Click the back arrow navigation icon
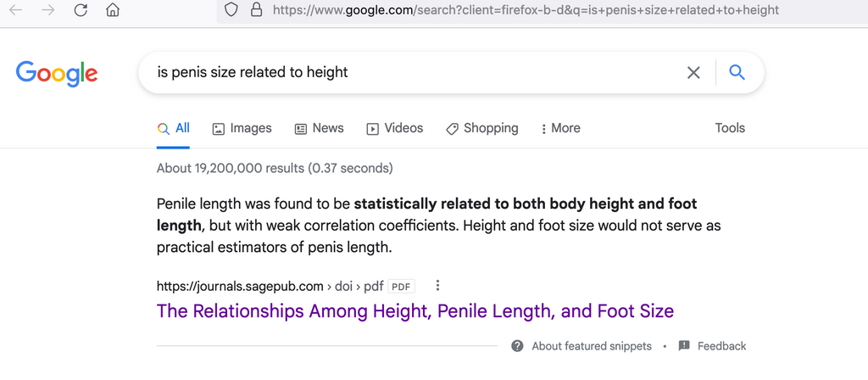868x380 pixels. tap(15, 10)
